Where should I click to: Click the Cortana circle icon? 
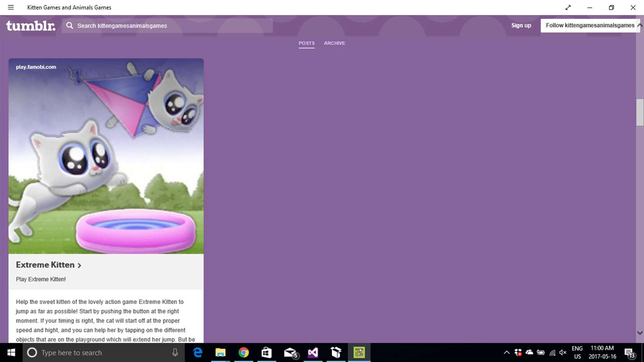click(32, 353)
